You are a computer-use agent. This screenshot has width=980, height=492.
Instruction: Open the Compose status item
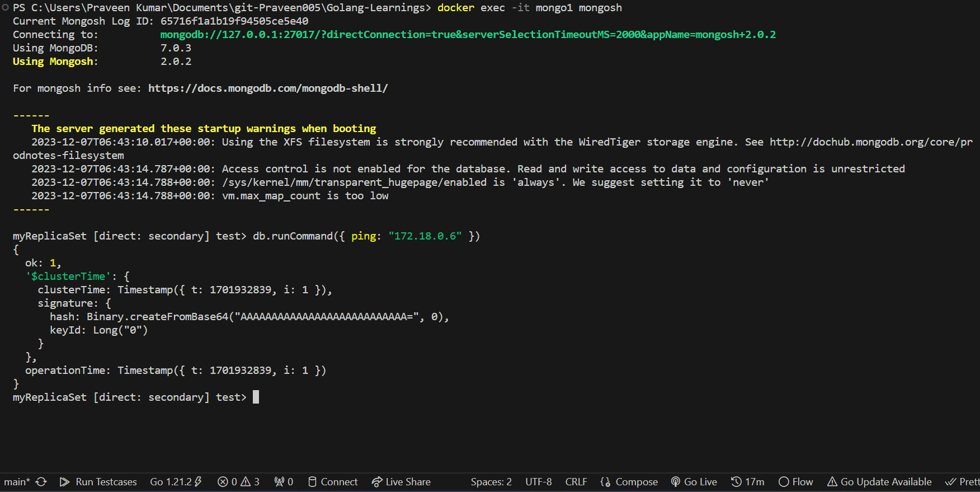[x=629, y=482]
